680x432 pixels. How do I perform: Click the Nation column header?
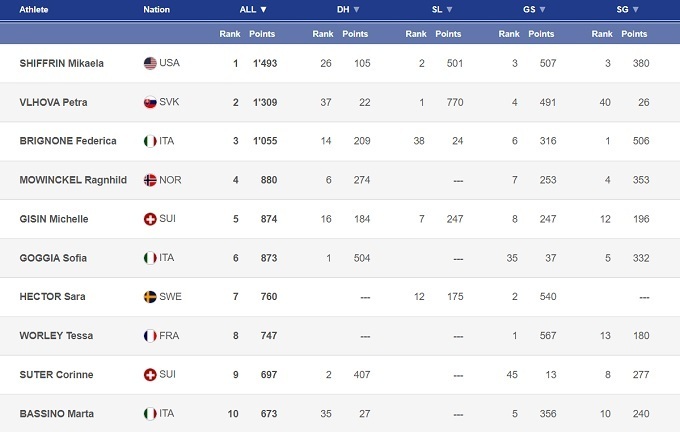(x=156, y=9)
